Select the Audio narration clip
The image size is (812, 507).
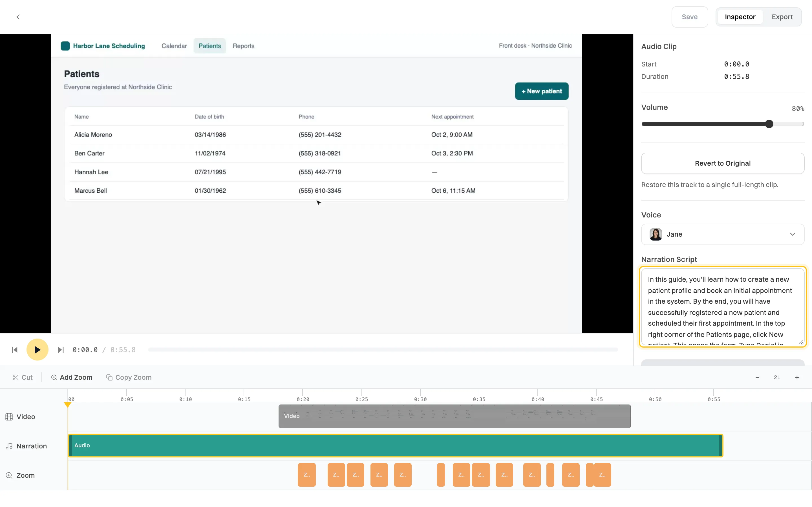click(395, 445)
